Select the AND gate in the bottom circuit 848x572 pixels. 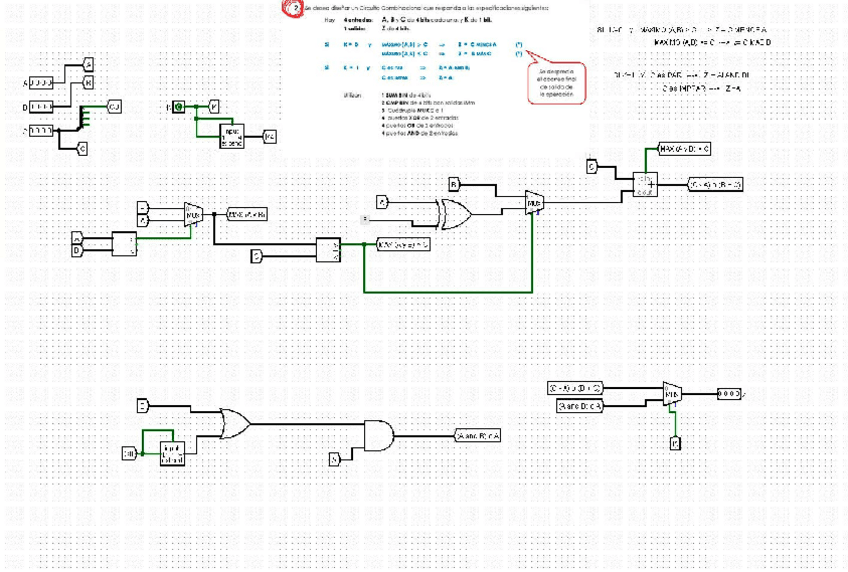(379, 435)
